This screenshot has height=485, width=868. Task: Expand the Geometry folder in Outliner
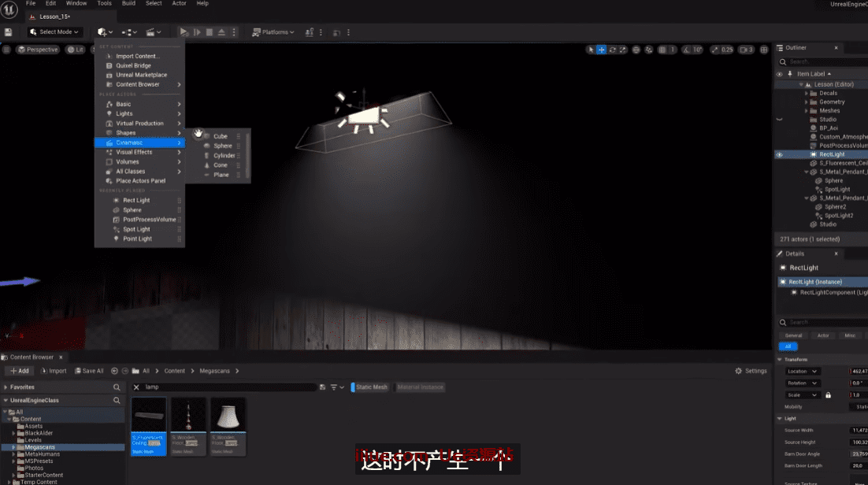tap(807, 102)
